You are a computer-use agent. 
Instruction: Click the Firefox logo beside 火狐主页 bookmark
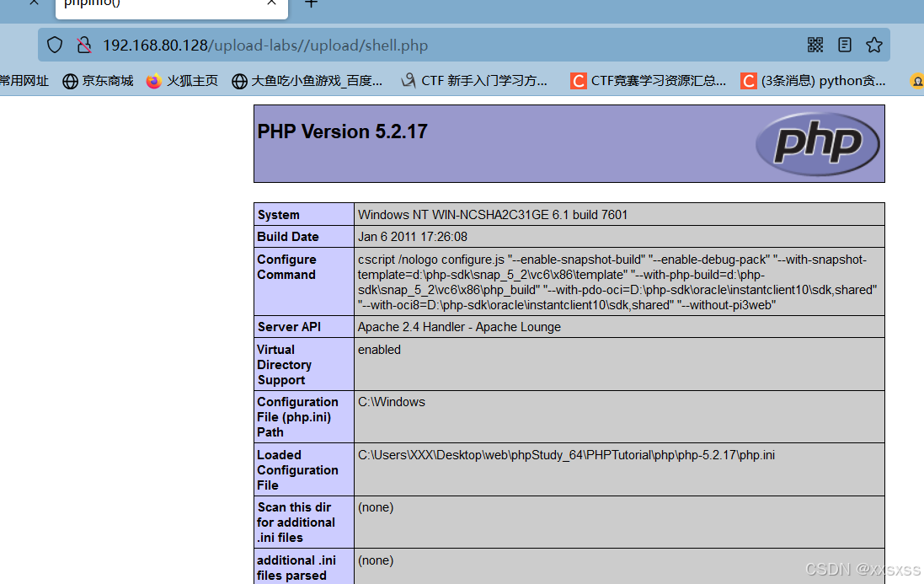click(152, 81)
